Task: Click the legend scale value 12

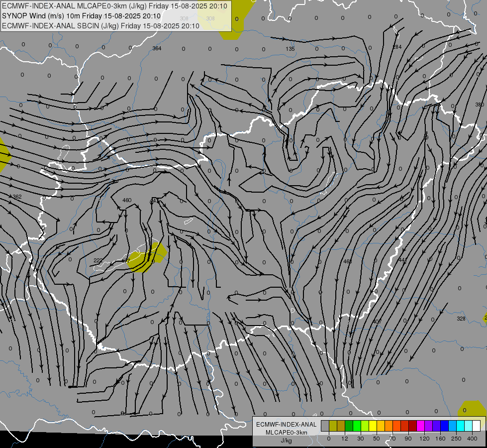Action: (345, 439)
